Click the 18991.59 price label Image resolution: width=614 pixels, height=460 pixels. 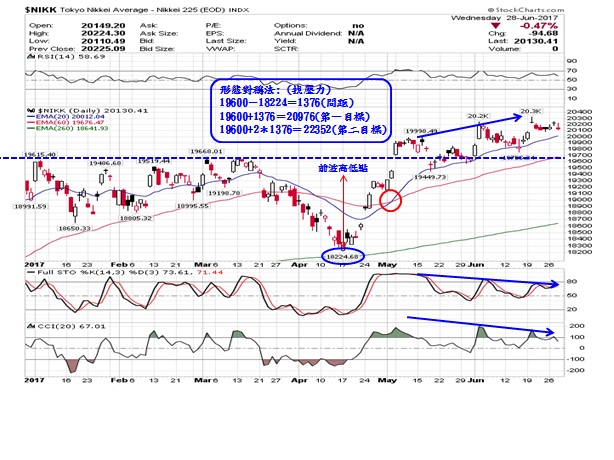pos(30,206)
